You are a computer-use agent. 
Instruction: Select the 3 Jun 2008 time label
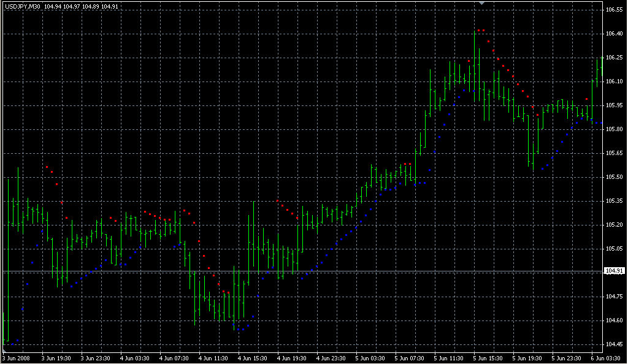pos(17,358)
